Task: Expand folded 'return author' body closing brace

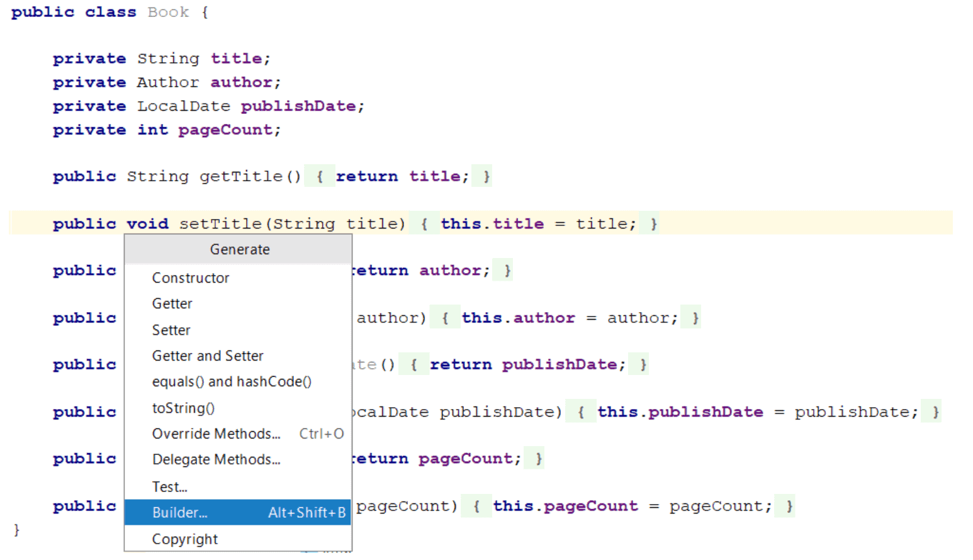Action: click(x=507, y=271)
